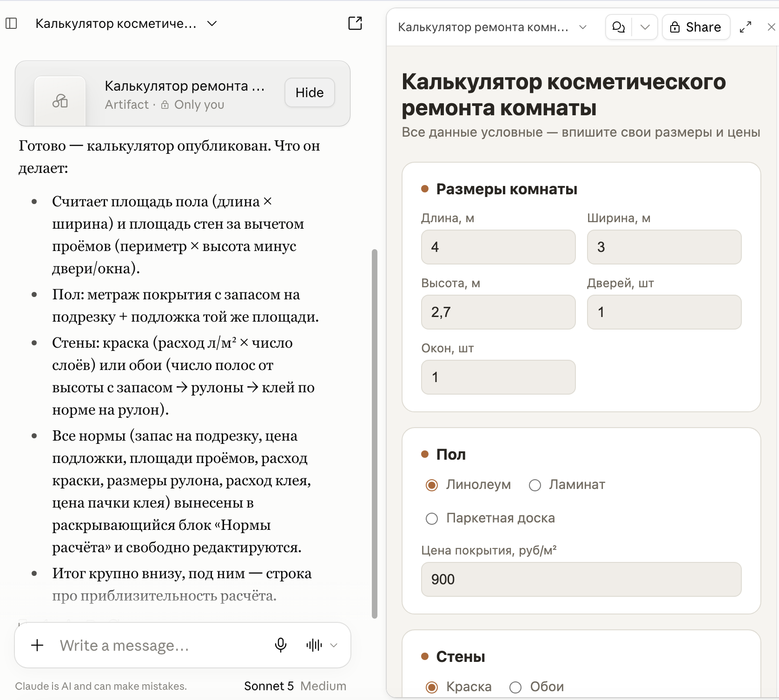Open the artifact chat bubbles icon
Viewport: 779px width, 700px height.
(x=619, y=27)
